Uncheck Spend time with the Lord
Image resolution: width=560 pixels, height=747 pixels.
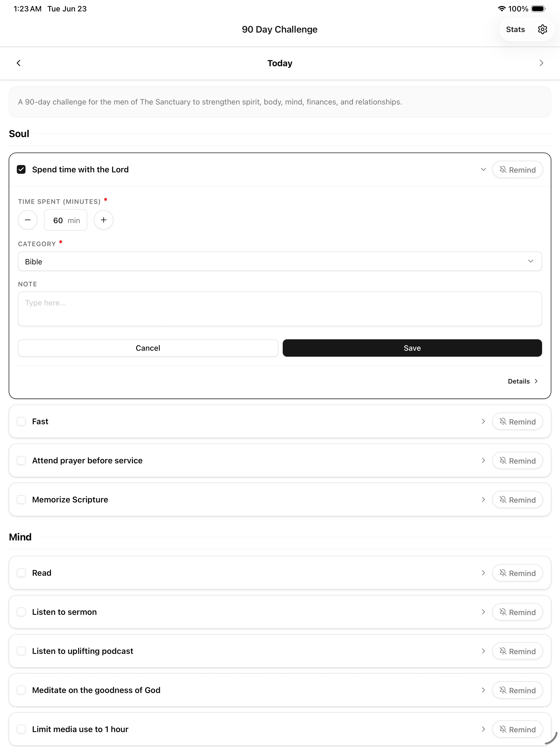click(21, 170)
